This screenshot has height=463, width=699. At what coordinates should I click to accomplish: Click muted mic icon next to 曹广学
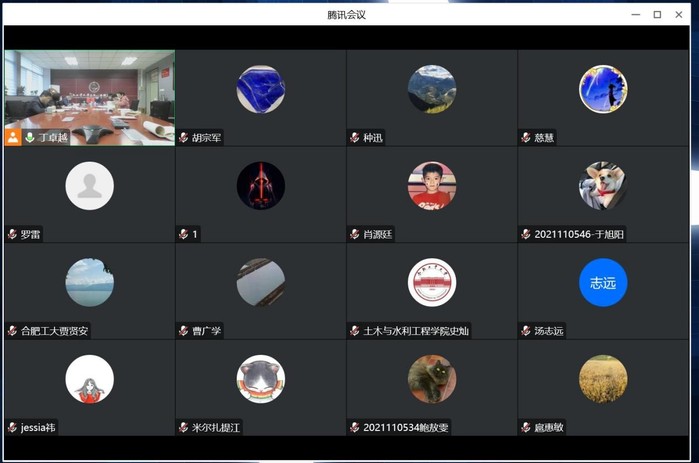tap(184, 331)
